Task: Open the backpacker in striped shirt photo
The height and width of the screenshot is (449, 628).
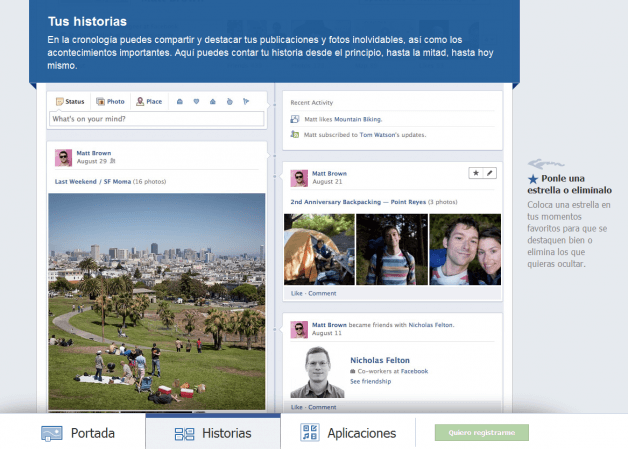Action: pyautogui.click(x=392, y=250)
